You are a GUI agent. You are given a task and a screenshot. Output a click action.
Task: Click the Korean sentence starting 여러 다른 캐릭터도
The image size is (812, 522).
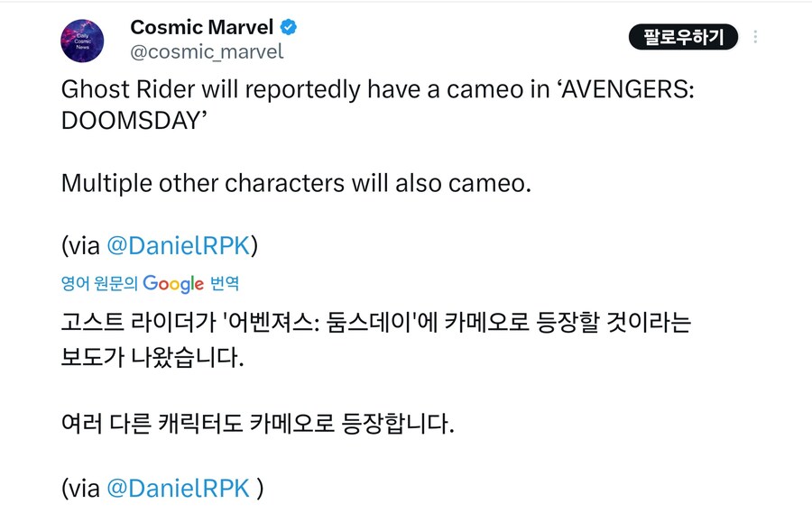point(257,422)
